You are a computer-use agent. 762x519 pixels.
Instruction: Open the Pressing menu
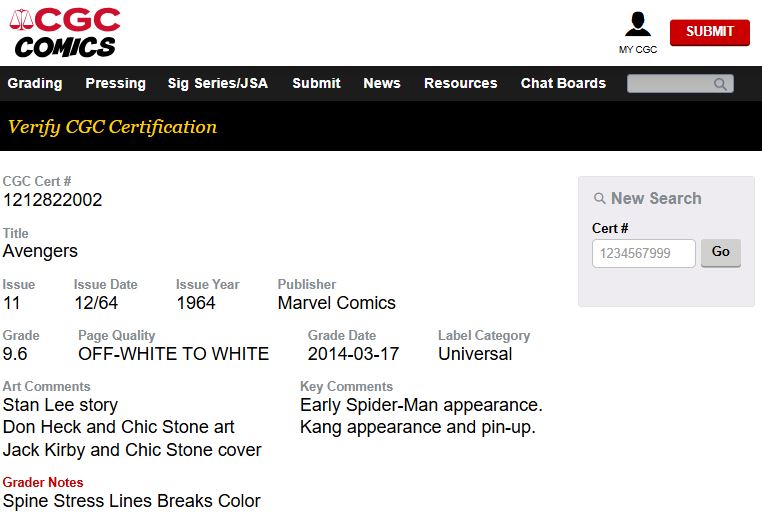click(x=116, y=83)
